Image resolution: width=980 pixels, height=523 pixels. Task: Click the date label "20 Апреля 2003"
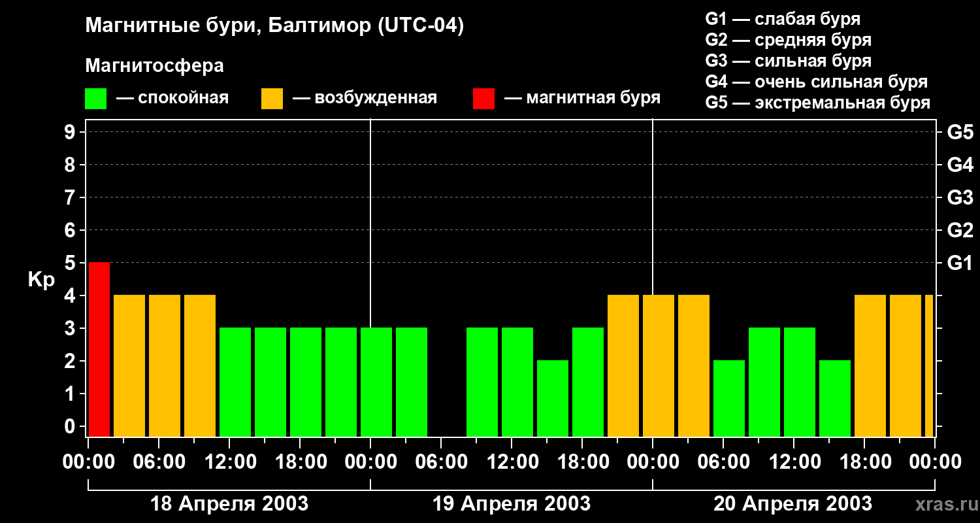click(x=792, y=503)
